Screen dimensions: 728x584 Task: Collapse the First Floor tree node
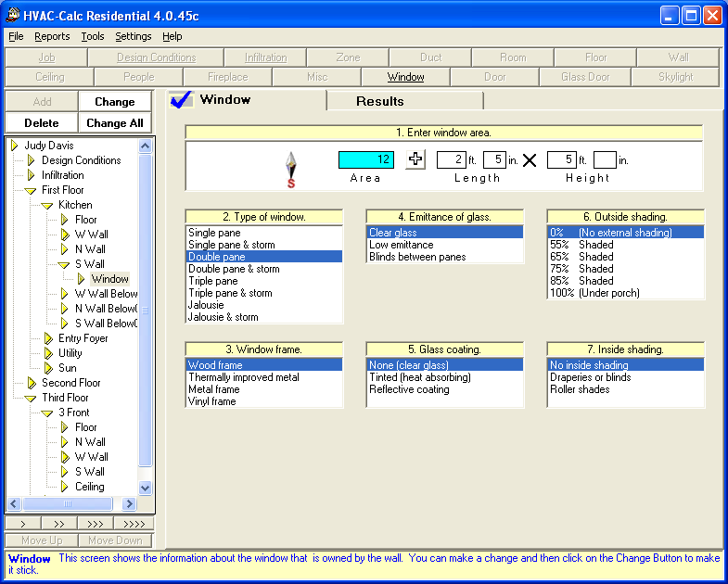click(x=31, y=190)
